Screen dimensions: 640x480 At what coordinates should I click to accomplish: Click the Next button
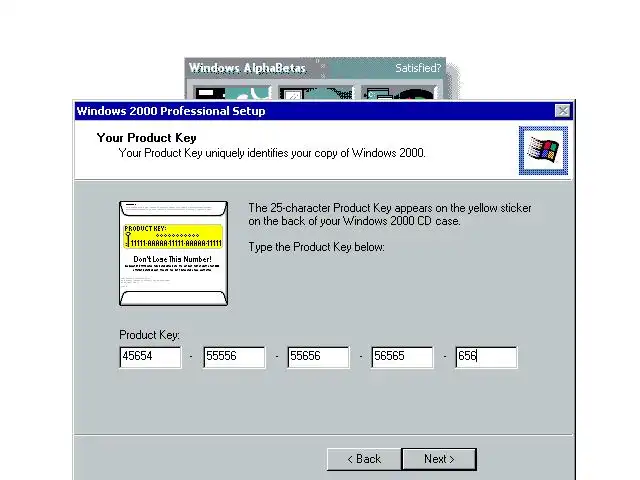[439, 459]
